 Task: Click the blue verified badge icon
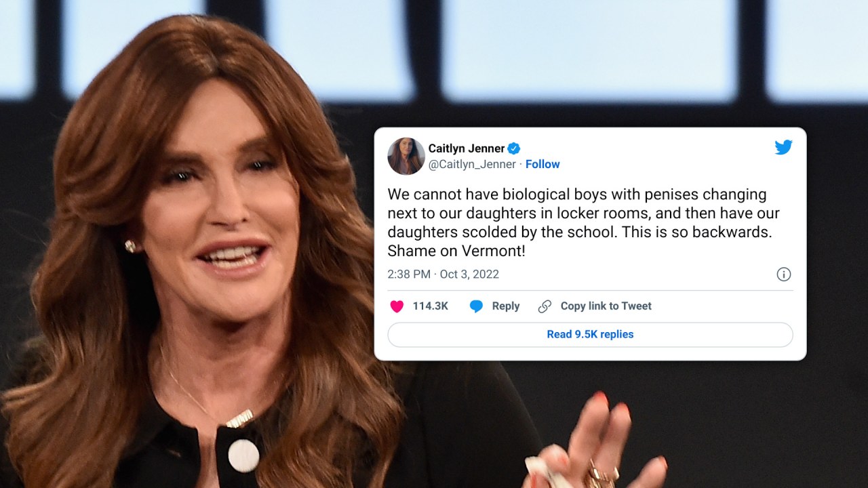(x=514, y=148)
